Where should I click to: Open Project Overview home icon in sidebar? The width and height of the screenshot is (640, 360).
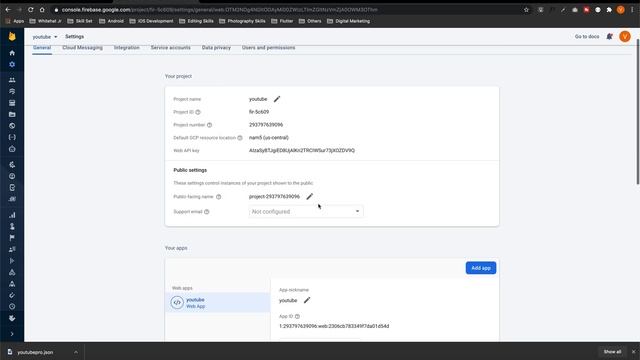[12, 53]
